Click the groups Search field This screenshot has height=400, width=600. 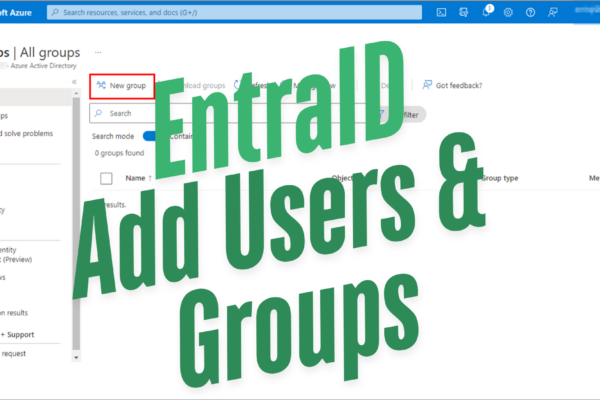pos(228,113)
